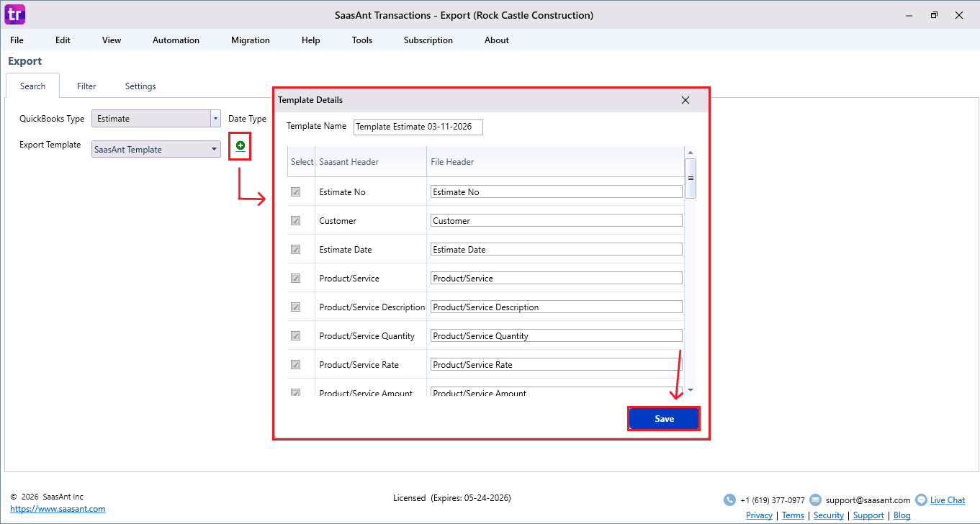
Task: Click the support email envelope icon
Action: (x=815, y=500)
